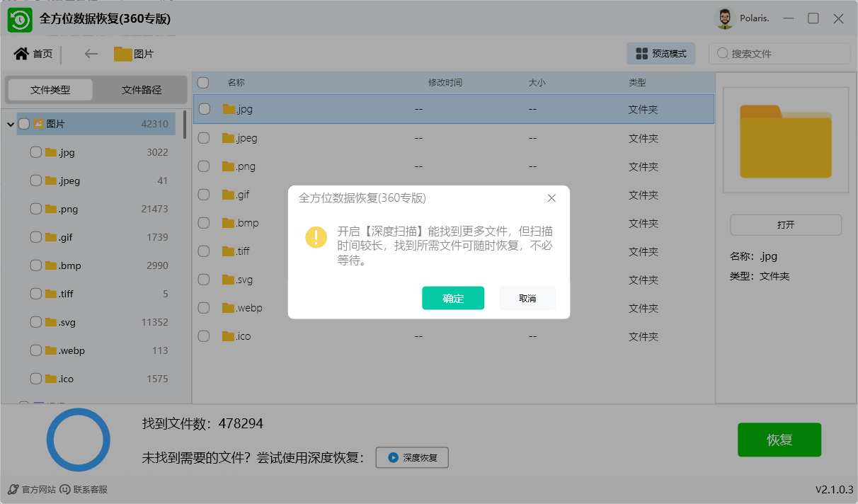The width and height of the screenshot is (858, 504).
Task: Collapse the 图片 tree node arrow
Action: [x=11, y=125]
